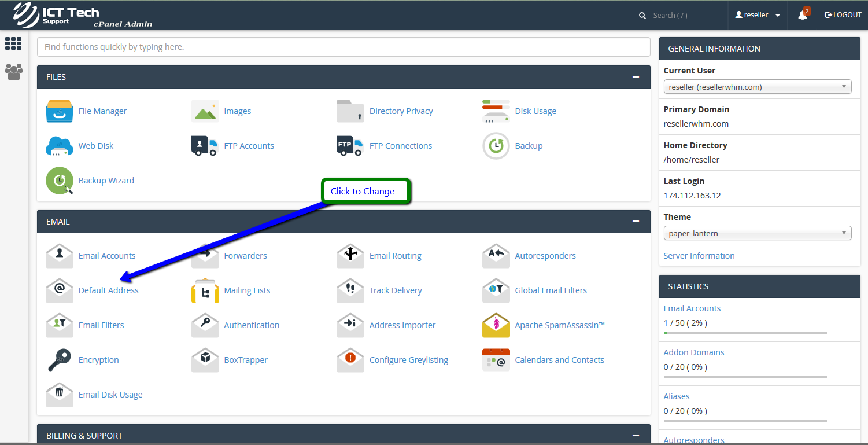Click the Find functions search field
The width and height of the screenshot is (868, 445).
pyautogui.click(x=343, y=47)
